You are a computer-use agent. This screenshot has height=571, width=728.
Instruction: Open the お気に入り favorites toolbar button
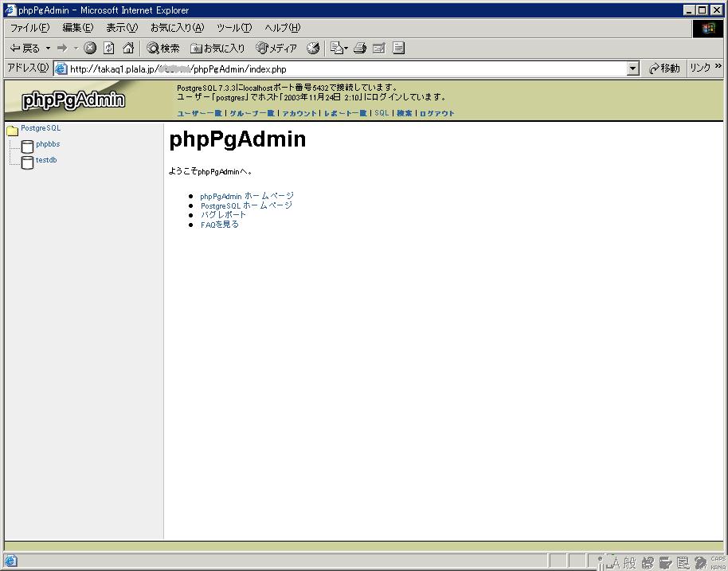pyautogui.click(x=217, y=48)
